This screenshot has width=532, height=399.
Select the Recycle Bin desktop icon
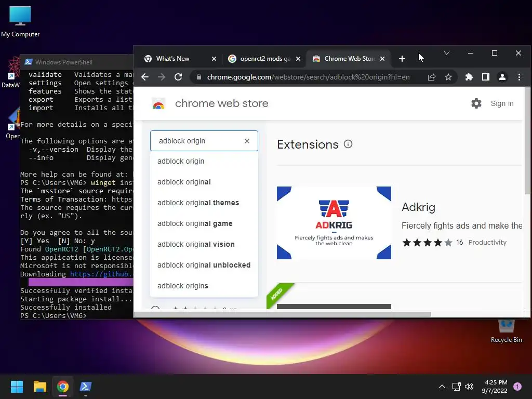pos(506,331)
